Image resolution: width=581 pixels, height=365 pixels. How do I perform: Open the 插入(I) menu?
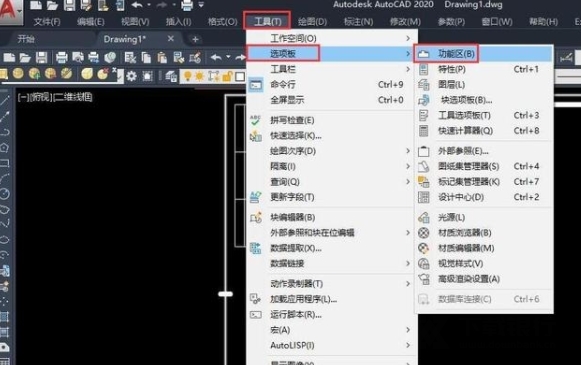[x=178, y=22]
